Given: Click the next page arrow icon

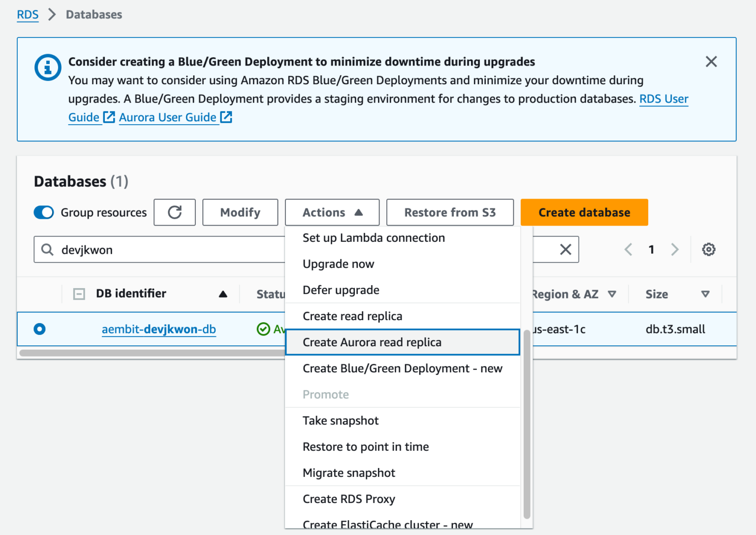Looking at the screenshot, I should pyautogui.click(x=675, y=249).
